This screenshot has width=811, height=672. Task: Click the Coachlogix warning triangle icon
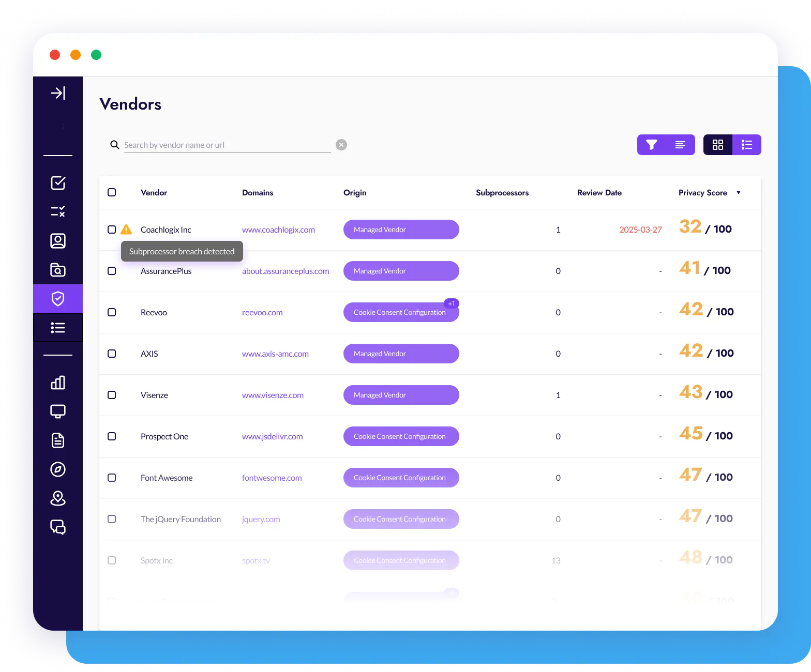point(126,230)
